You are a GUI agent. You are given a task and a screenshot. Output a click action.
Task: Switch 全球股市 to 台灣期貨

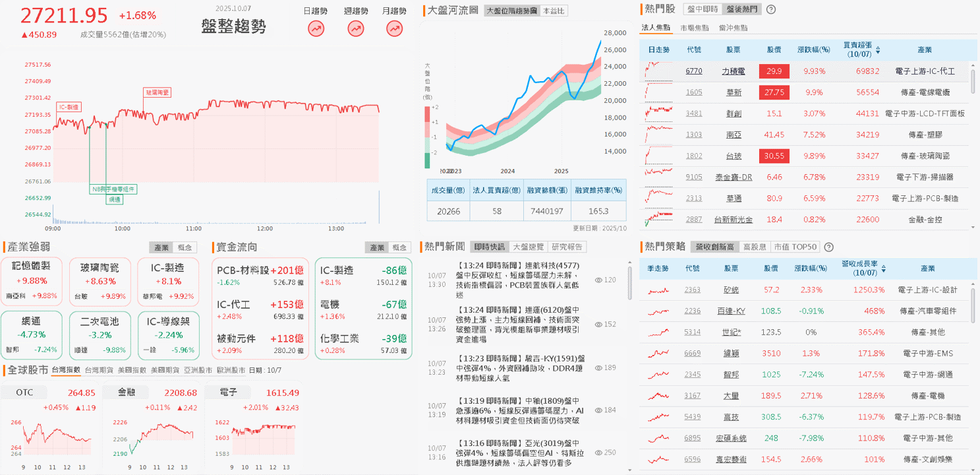click(99, 371)
